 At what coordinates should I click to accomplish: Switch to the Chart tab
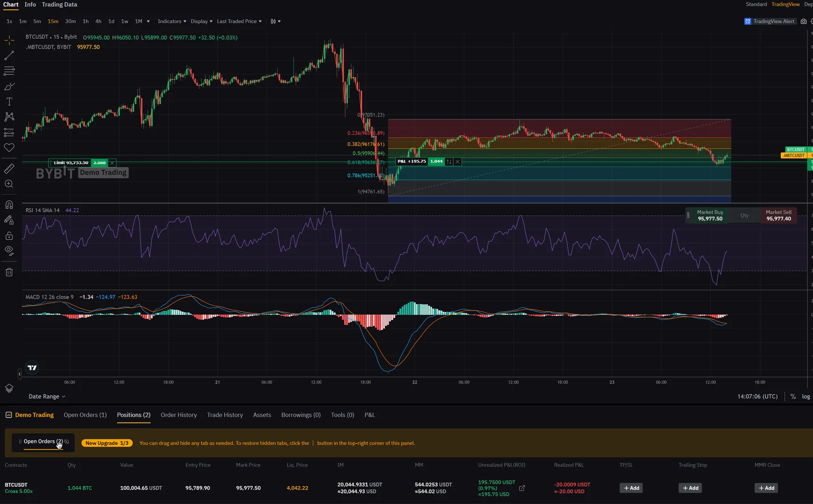[x=11, y=5]
